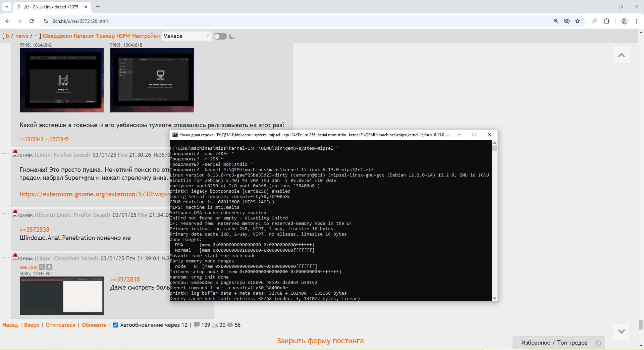644x350 pixels.
Task: Click scroll-down arrow in command prompt window
Action: [x=494, y=298]
